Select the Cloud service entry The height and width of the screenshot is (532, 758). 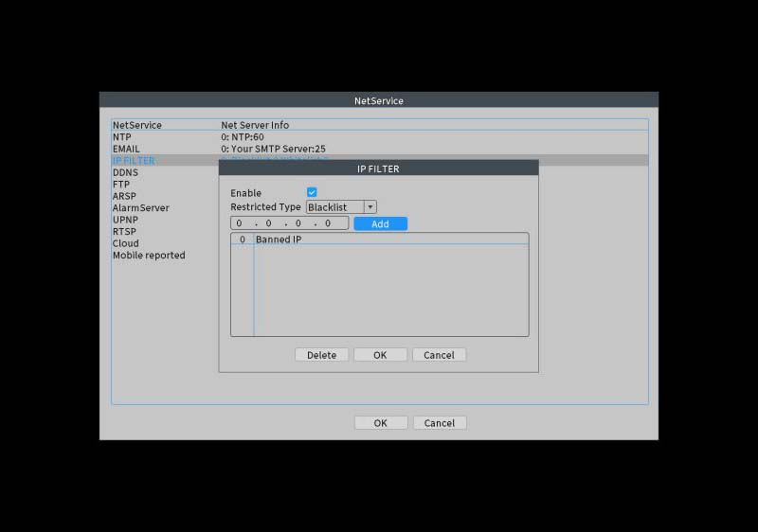click(x=125, y=243)
